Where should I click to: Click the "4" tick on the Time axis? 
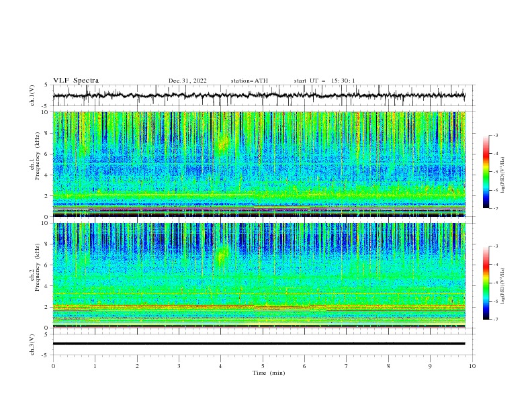(x=220, y=366)
